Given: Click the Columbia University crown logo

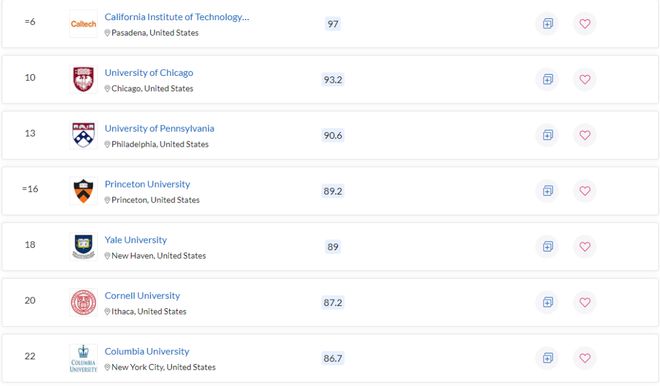Looking at the screenshot, I should [83, 358].
